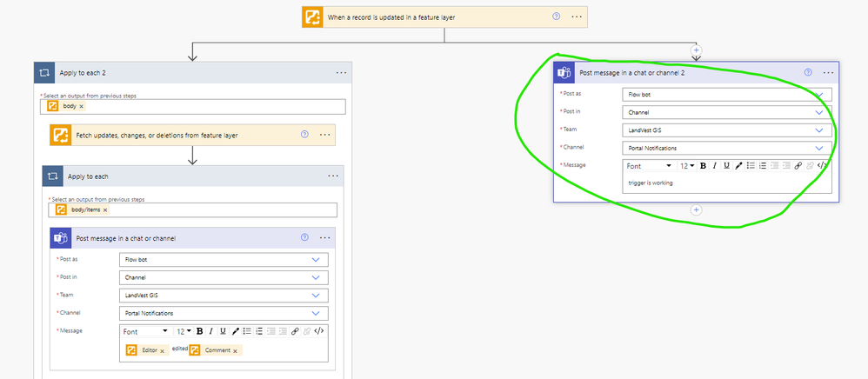Viewport: 868px width, 379px height.
Task: Open the ellipsis menu on Apply to each 2
Action: pyautogui.click(x=341, y=72)
